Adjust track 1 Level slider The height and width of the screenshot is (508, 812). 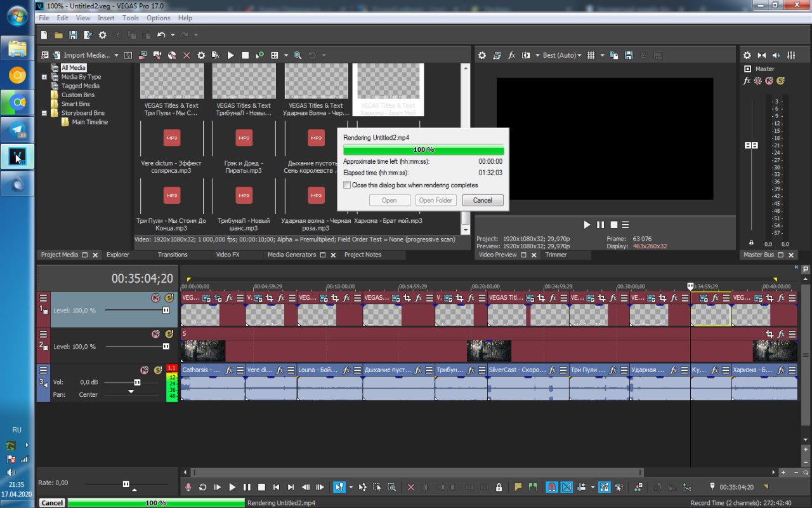[166, 311]
